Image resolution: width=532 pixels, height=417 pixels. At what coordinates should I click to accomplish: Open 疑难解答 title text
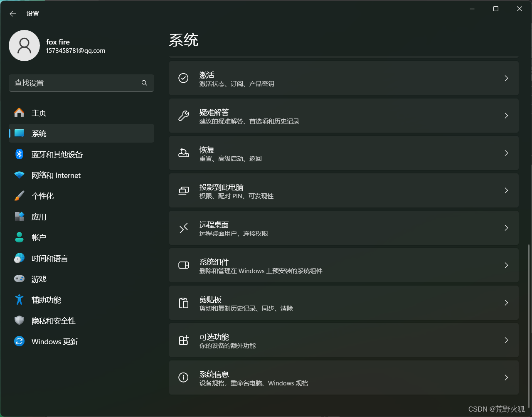(x=214, y=112)
